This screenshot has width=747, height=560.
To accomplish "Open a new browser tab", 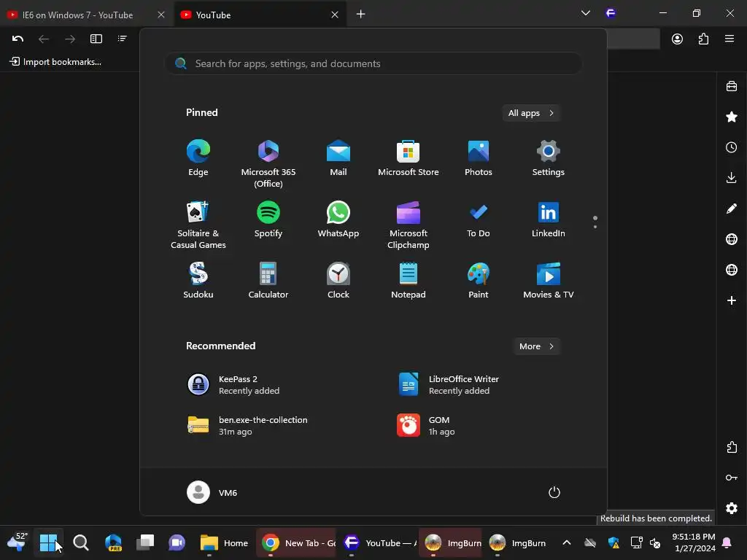I will pos(360,15).
